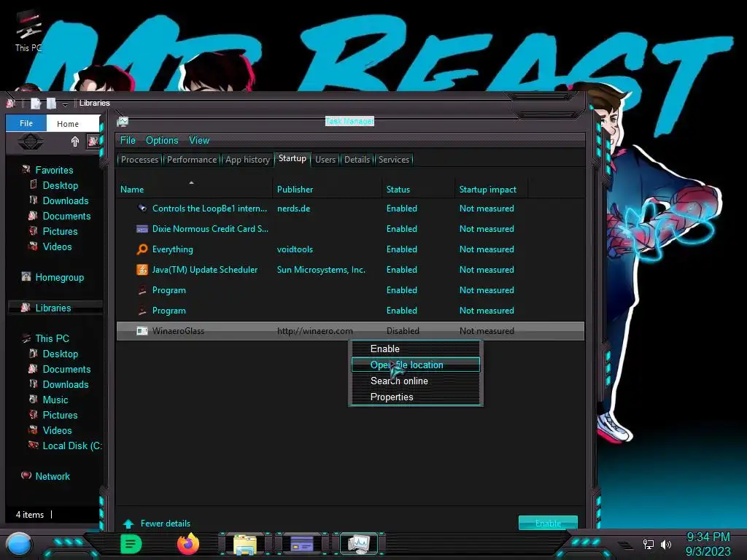Click the Task Manager title bar icon
This screenshot has height=560, width=747.
pyautogui.click(x=123, y=122)
